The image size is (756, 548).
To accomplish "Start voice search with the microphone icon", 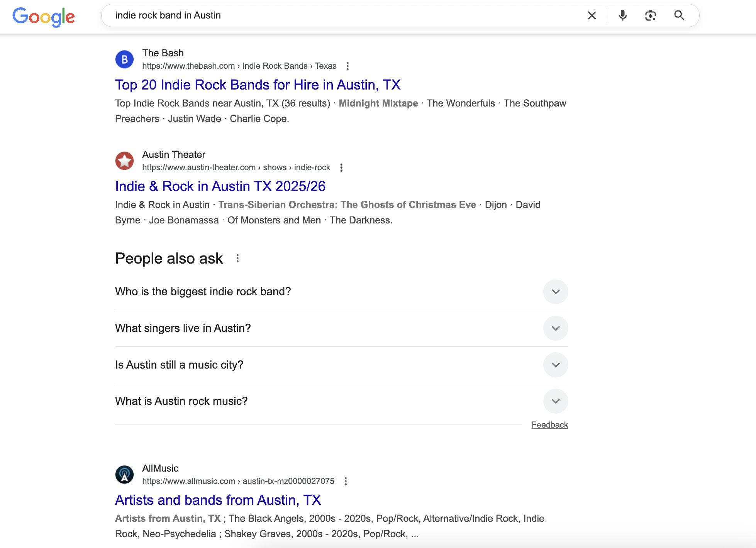I will [622, 15].
